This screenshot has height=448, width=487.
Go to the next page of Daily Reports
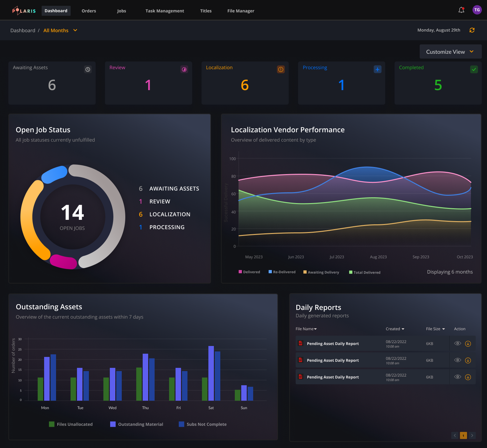click(x=472, y=435)
